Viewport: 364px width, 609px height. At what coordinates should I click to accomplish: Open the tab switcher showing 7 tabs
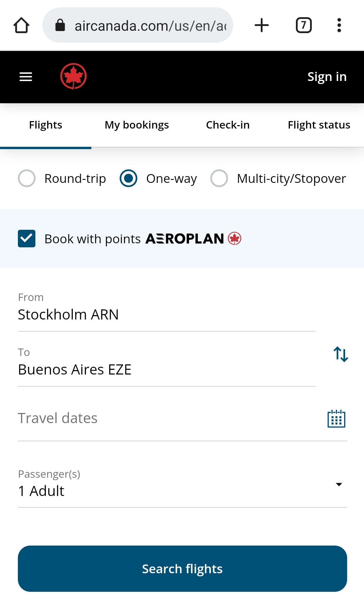click(x=304, y=25)
